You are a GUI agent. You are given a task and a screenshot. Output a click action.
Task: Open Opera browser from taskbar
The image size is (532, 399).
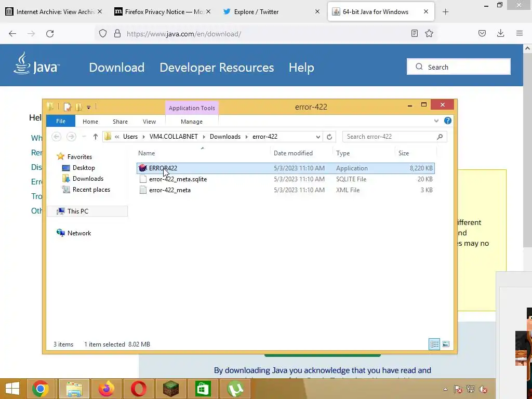coord(138,389)
